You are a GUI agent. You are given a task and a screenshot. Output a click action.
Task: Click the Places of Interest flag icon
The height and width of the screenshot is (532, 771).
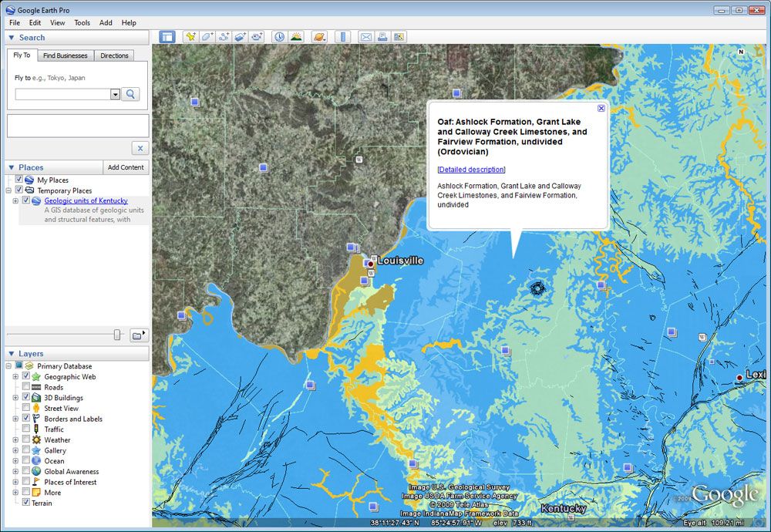(x=36, y=482)
